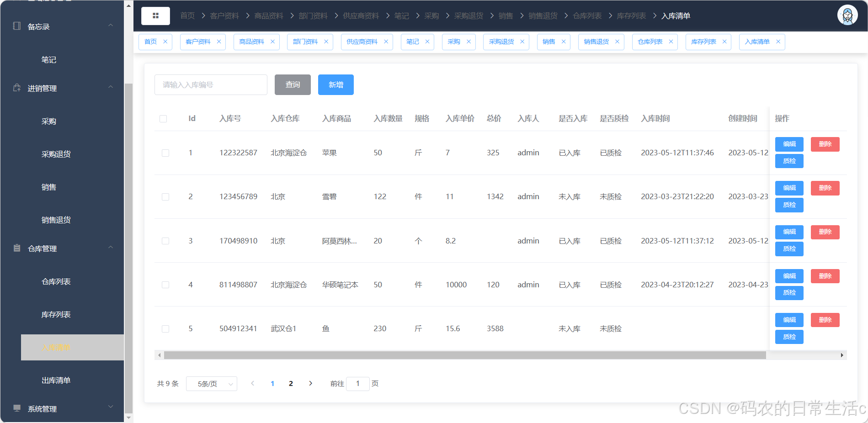Check the row checkbox for 苹果 entry
The height and width of the screenshot is (423, 868).
click(165, 153)
